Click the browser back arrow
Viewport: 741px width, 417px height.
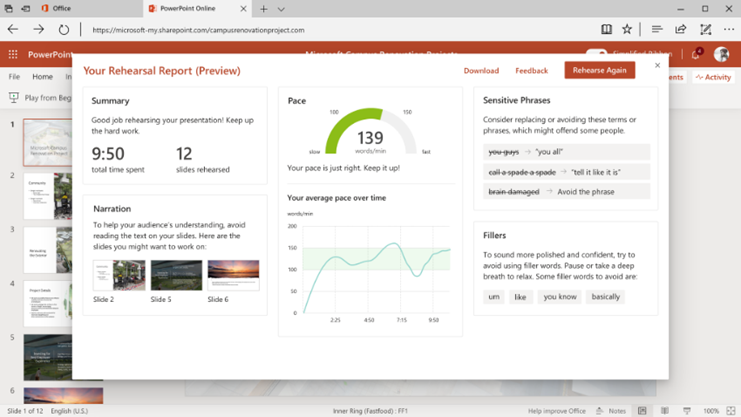click(x=13, y=30)
